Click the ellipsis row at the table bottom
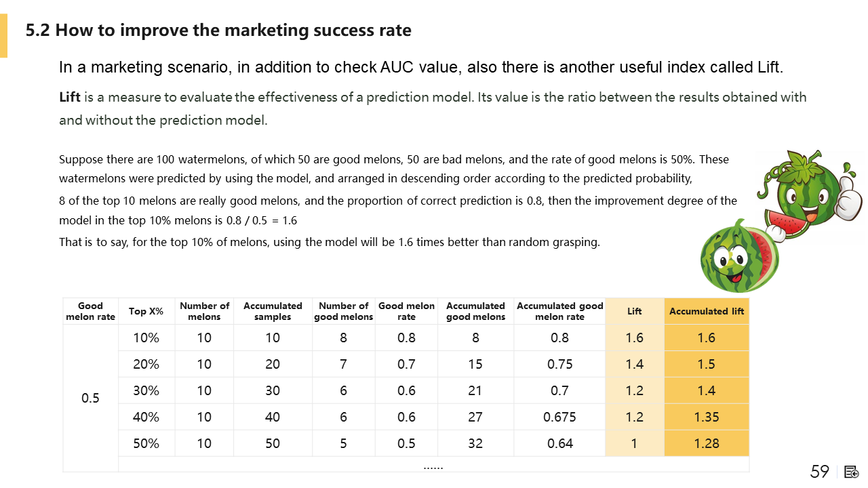 tap(433, 466)
